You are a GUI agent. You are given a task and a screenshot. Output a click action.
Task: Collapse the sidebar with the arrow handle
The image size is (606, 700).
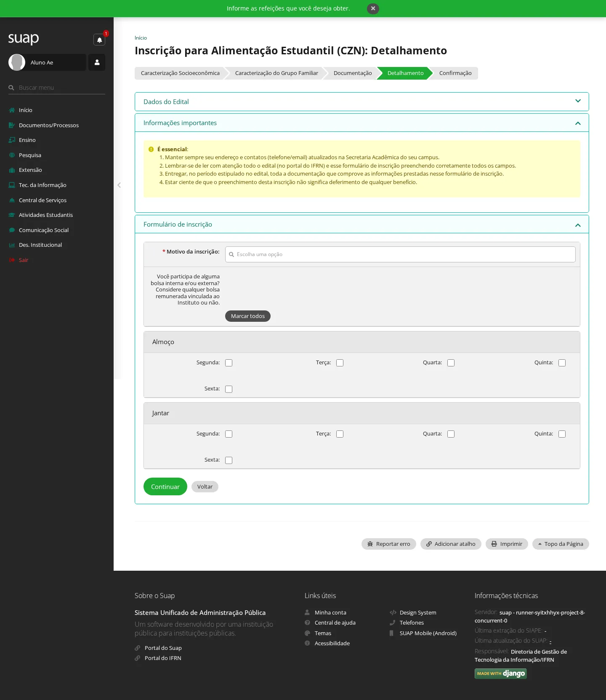119,185
